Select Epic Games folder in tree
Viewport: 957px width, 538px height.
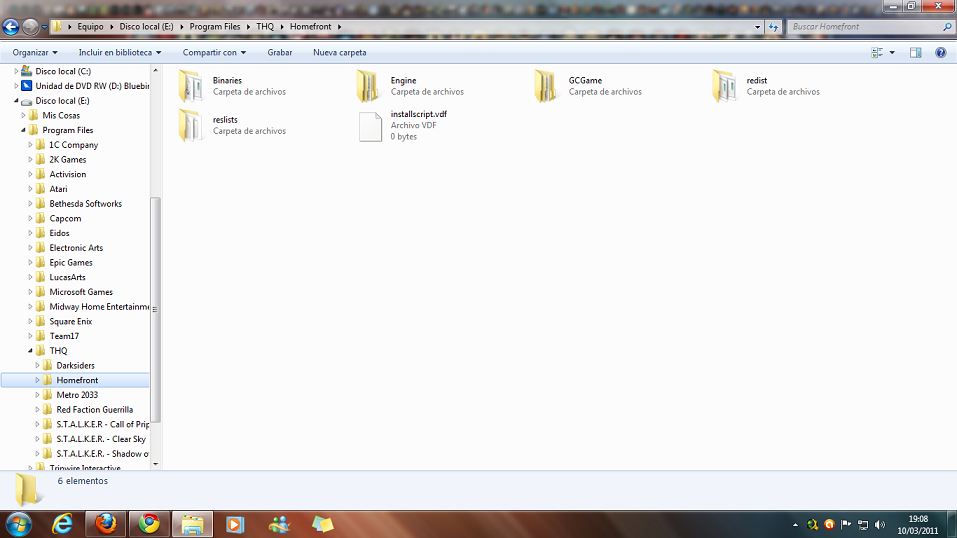coord(71,262)
